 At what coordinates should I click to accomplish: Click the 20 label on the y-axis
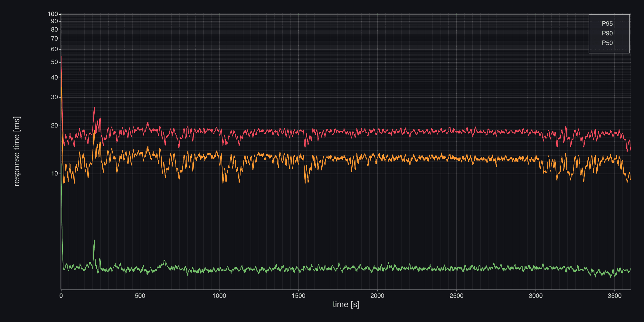click(x=54, y=126)
